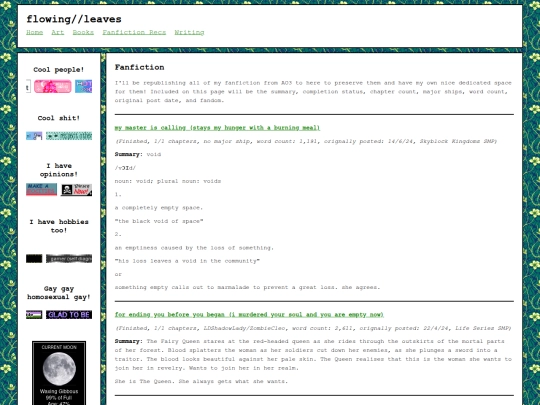Click the cut-off white badge under Cool people
540x405 pixels.
(x=28, y=86)
